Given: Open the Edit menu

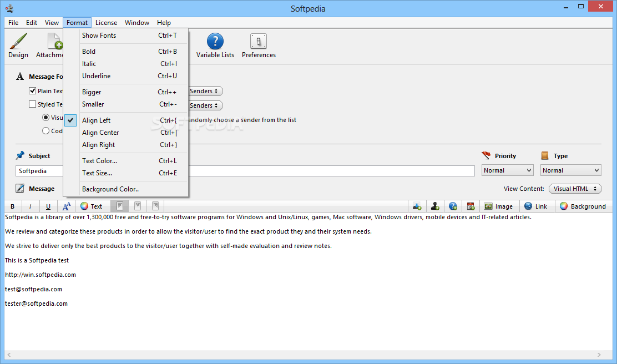Looking at the screenshot, I should (x=32, y=22).
